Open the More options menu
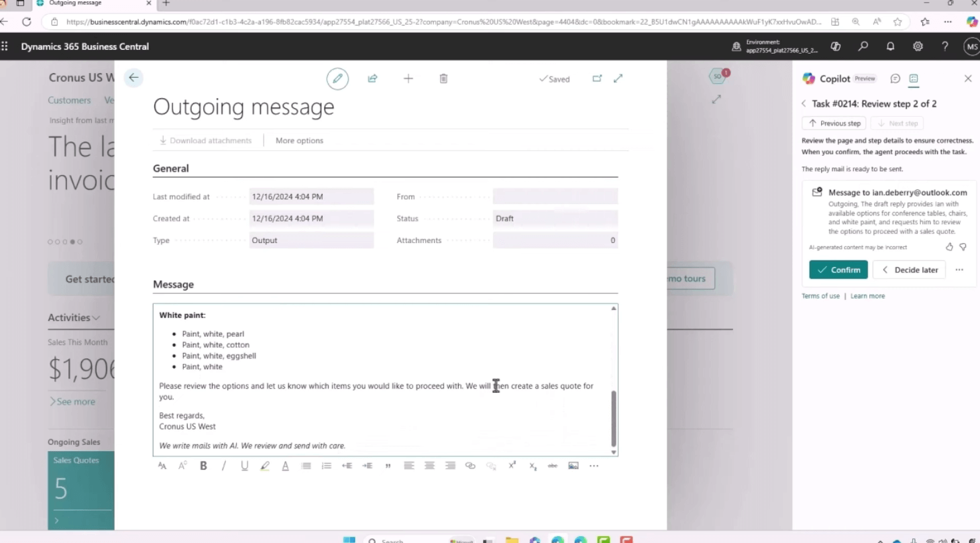This screenshot has height=543, width=980. click(x=299, y=140)
